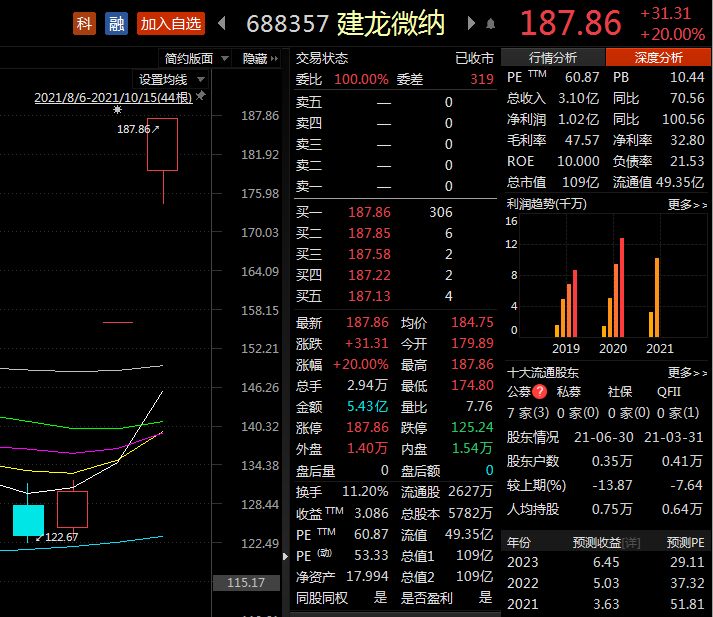The height and width of the screenshot is (617, 713).
Task: Click the 私募 shareholder category
Action: (568, 391)
